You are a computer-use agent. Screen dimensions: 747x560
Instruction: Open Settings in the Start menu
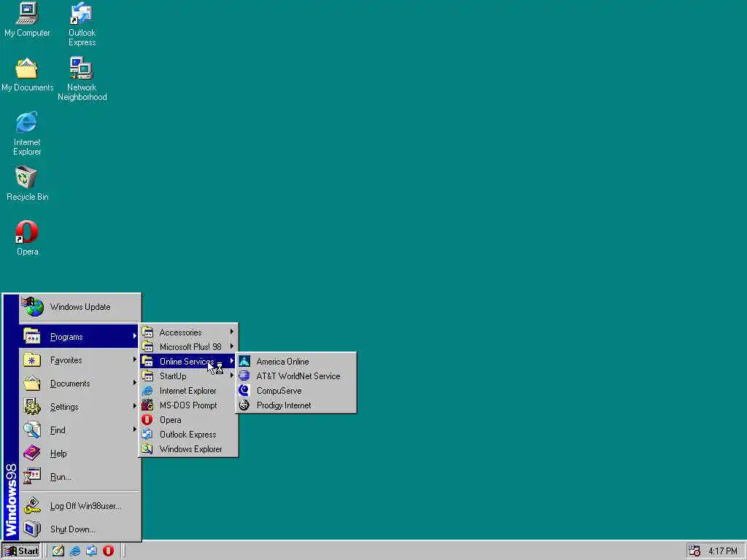[x=80, y=407]
